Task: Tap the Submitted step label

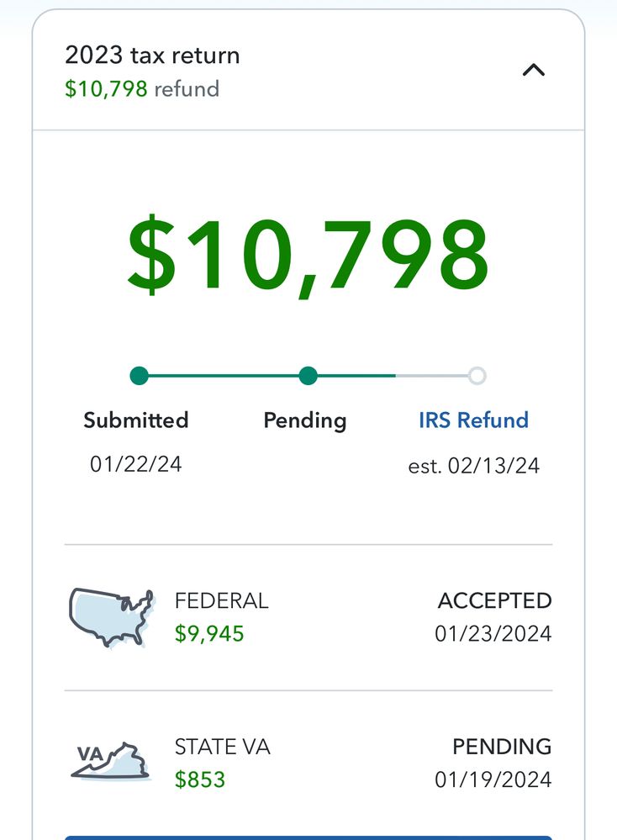Action: [135, 420]
